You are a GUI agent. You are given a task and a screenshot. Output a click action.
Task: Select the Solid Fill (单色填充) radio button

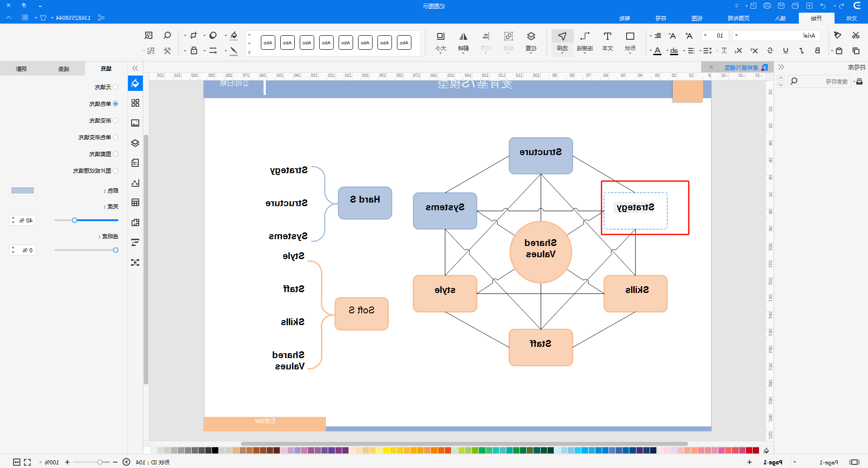coord(116,104)
